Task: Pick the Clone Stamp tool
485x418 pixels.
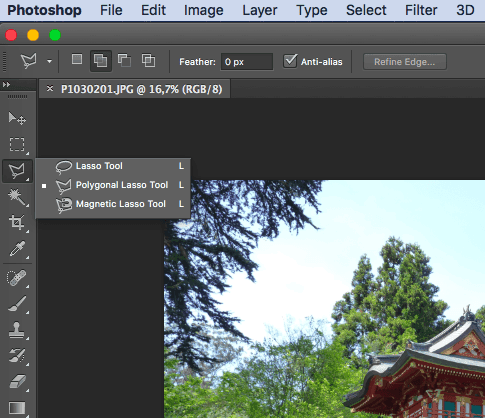Action: point(17,330)
